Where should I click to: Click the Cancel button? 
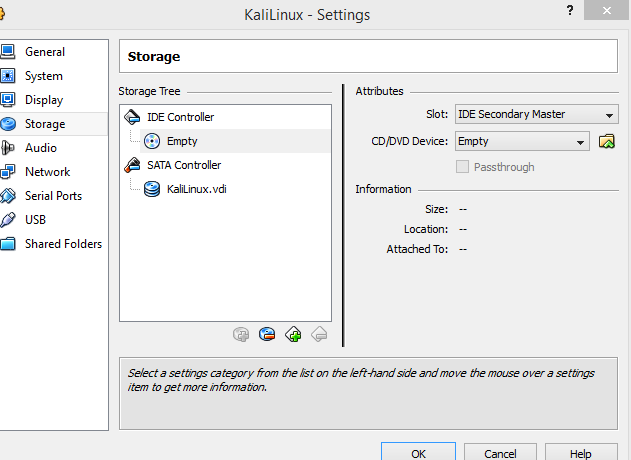(500, 454)
